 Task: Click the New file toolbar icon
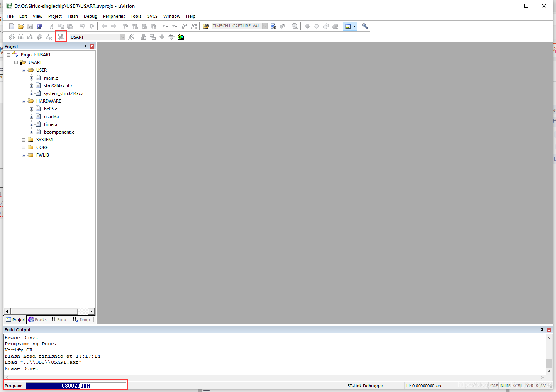(12, 26)
